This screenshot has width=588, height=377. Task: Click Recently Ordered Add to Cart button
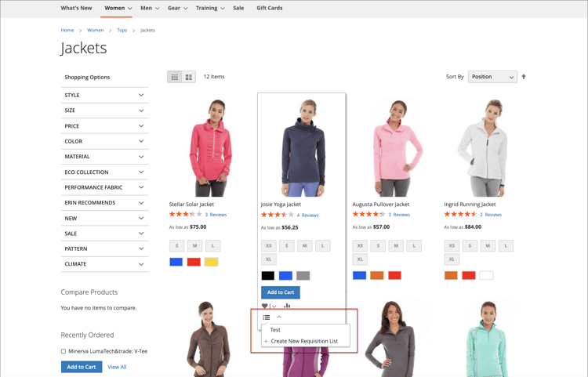pyautogui.click(x=82, y=367)
